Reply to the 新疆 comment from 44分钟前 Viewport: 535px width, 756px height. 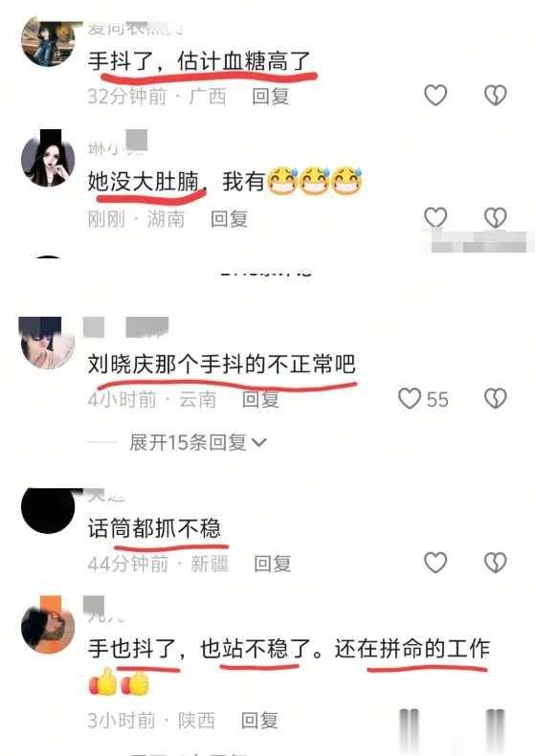(273, 564)
